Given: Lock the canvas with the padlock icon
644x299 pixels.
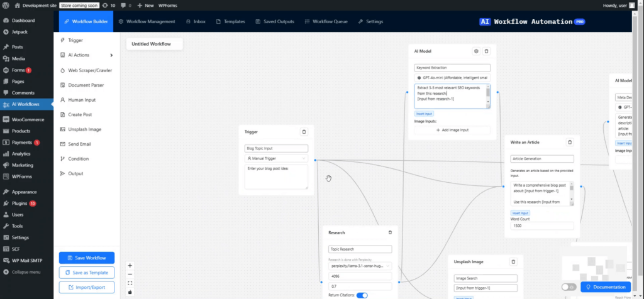Looking at the screenshot, I should 130,292.
